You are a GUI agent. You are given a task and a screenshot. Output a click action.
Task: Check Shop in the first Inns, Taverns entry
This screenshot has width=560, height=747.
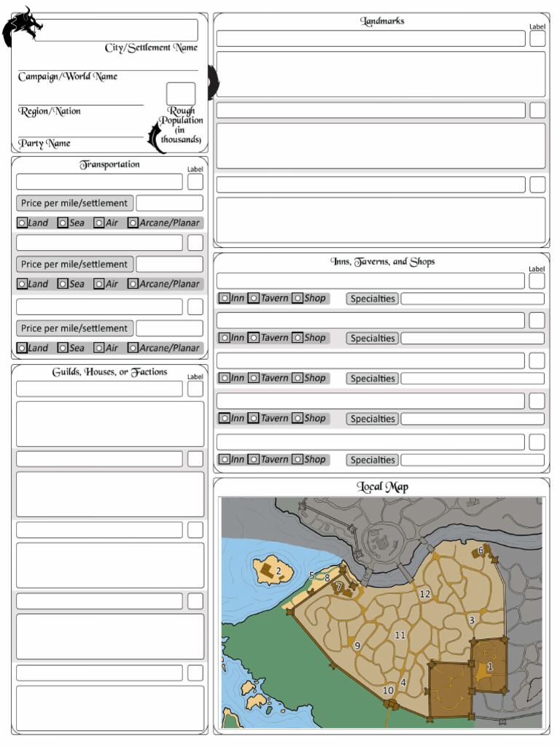297,298
